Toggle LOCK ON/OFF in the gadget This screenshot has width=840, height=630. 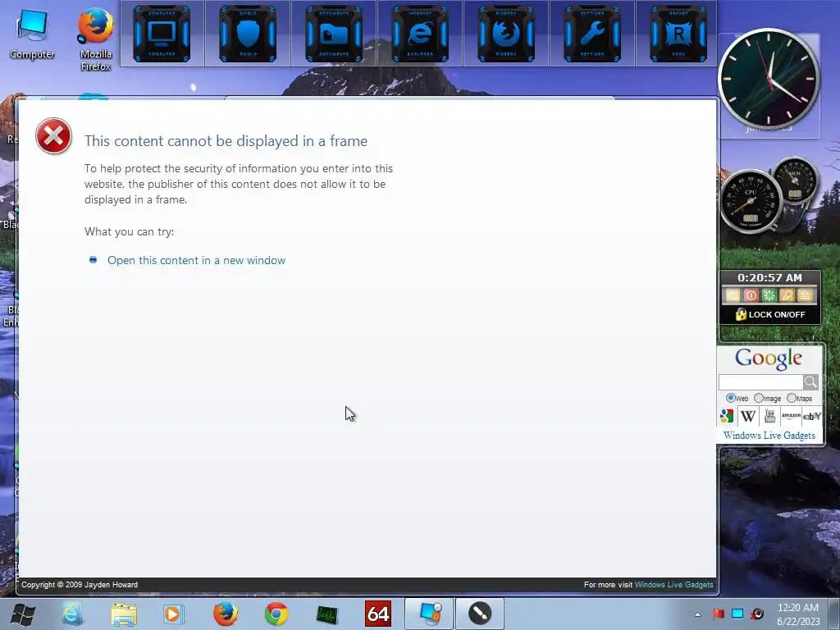(x=769, y=314)
